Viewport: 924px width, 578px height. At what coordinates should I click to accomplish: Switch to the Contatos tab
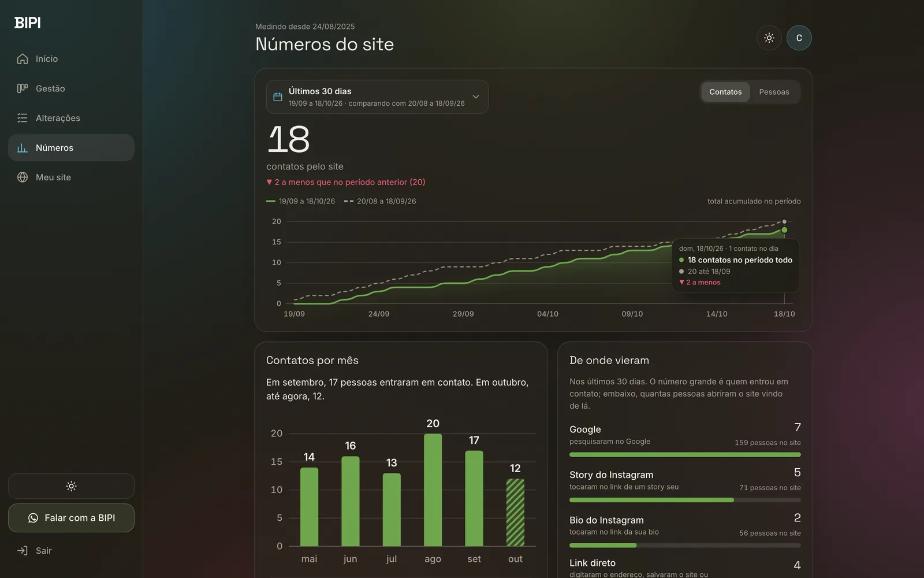click(x=725, y=92)
